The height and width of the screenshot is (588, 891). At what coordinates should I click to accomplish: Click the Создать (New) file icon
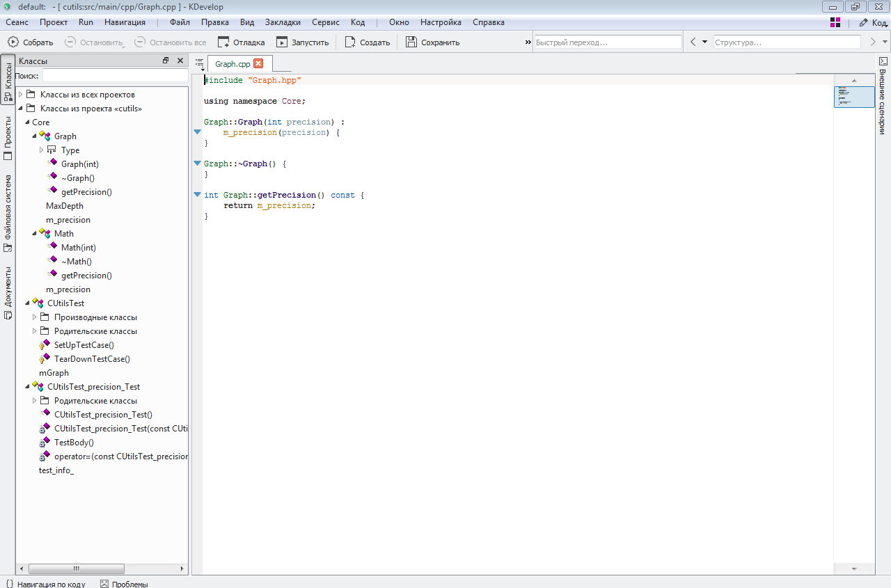tap(350, 42)
